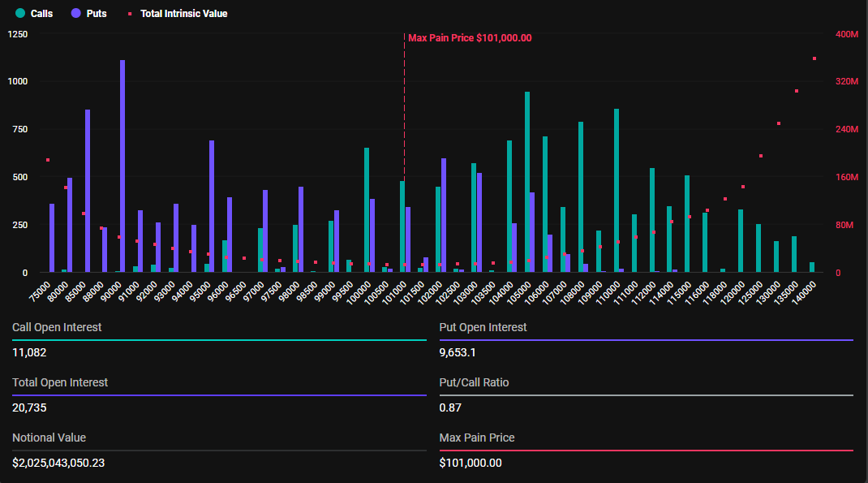
Task: Click the purple Puts legend circle
Action: point(75,14)
